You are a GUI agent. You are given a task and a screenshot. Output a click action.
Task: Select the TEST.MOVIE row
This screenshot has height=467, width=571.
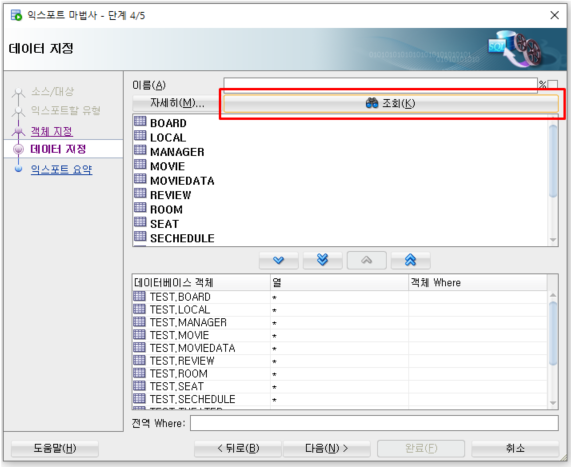click(339, 335)
